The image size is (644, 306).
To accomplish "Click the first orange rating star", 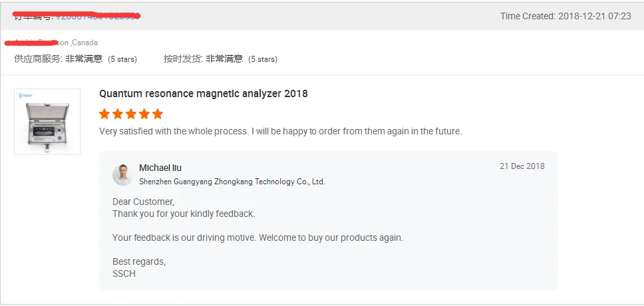I will pyautogui.click(x=104, y=114).
